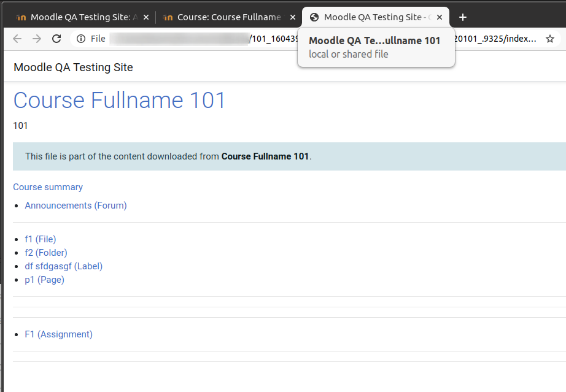Close the first Moodle QA Testing Site tab
Image resolution: width=566 pixels, height=392 pixels.
coord(146,17)
